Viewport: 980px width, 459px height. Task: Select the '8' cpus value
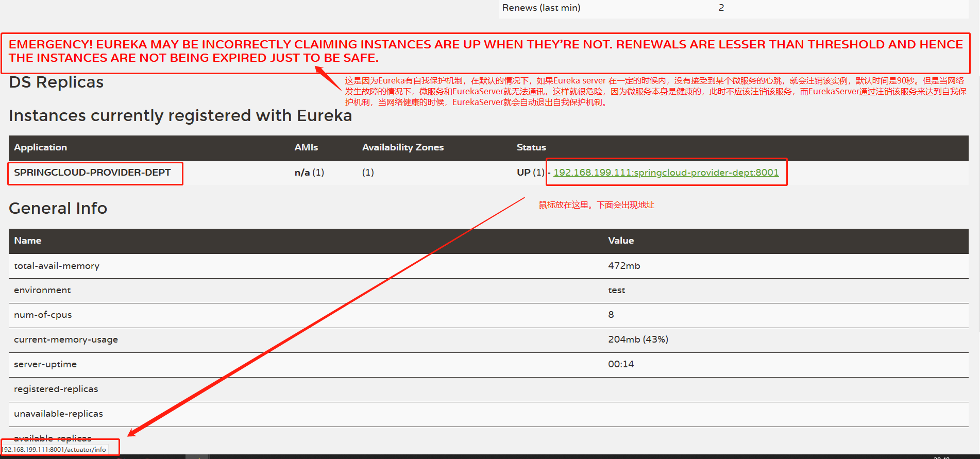coord(611,315)
